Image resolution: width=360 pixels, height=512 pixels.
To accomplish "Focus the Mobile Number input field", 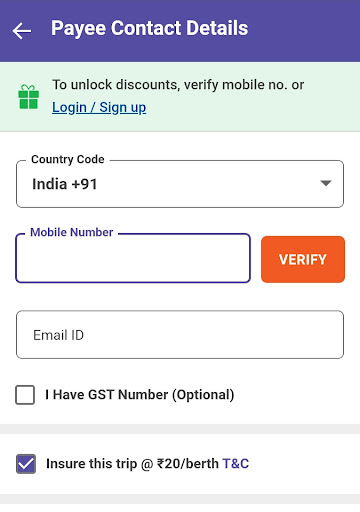I will pos(133,258).
